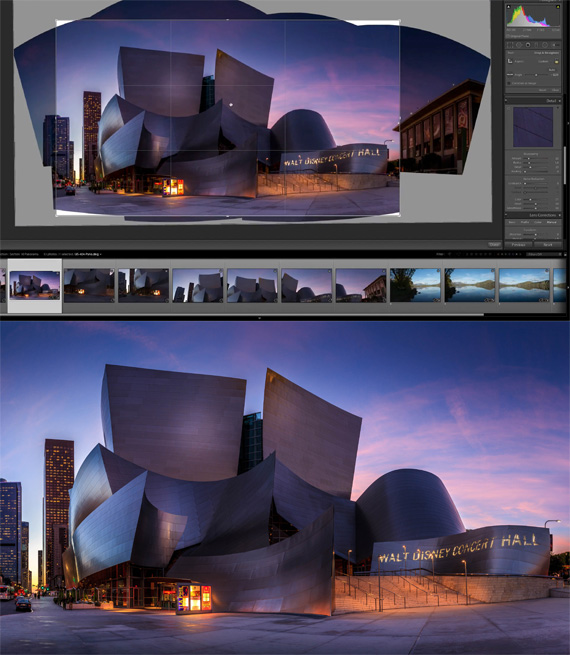Click the detail preview target picker icon

click(509, 108)
